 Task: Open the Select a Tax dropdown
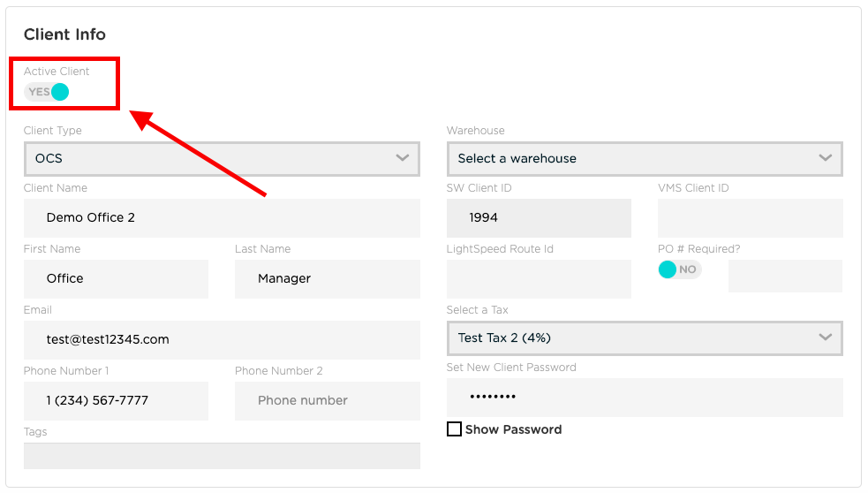pos(644,338)
